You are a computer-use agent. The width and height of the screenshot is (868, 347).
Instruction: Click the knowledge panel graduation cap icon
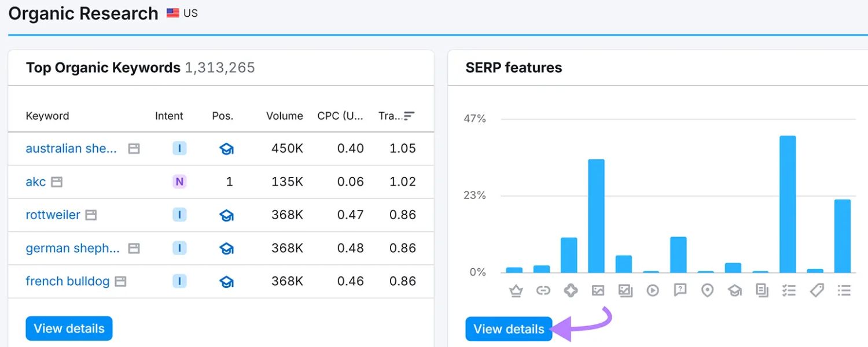(x=735, y=290)
